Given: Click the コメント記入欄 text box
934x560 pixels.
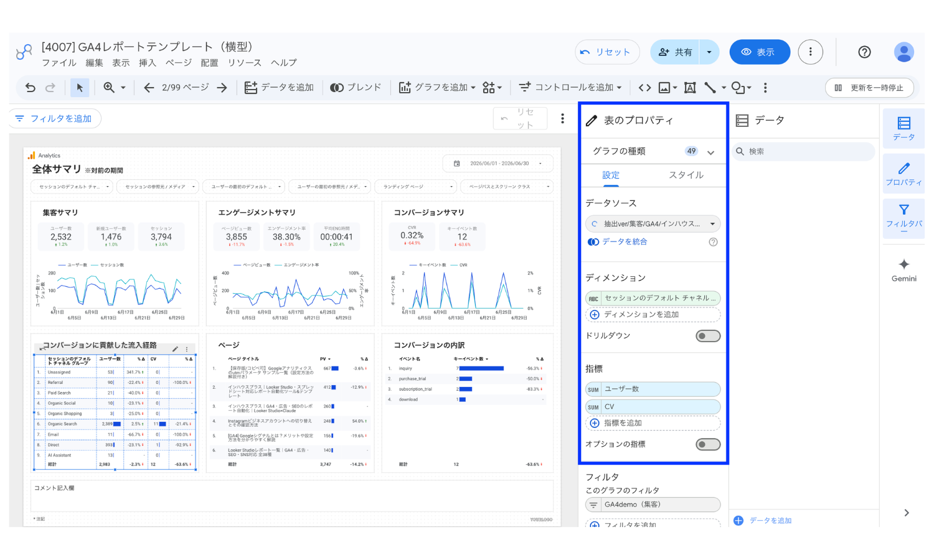Looking at the screenshot, I should [292, 496].
